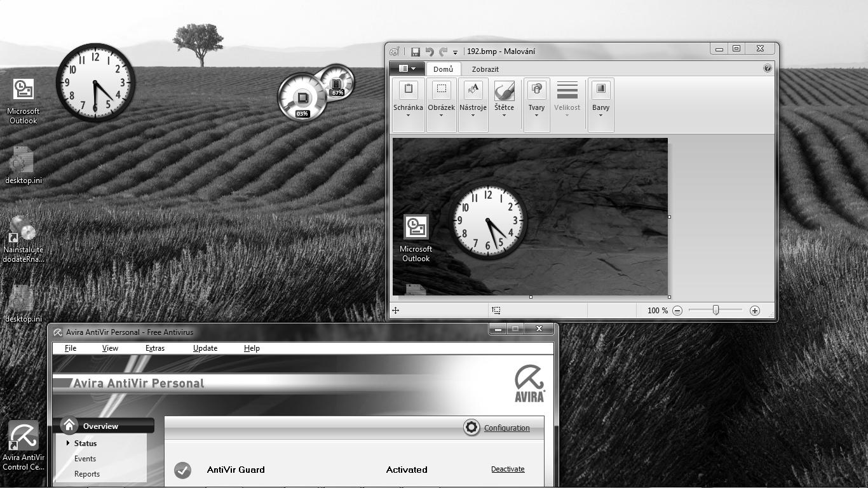Click the analog clock gadget on the desktop
The height and width of the screenshot is (488, 868).
95,83
